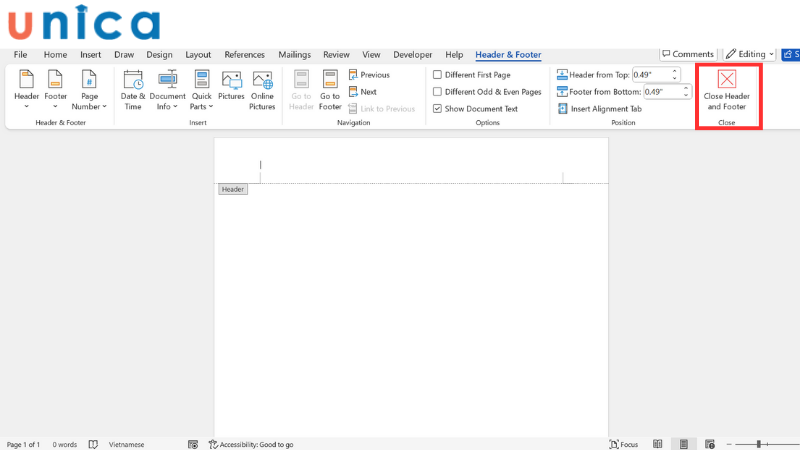Screen dimensions: 800x450
Task: Open the File menu
Action: (20, 55)
